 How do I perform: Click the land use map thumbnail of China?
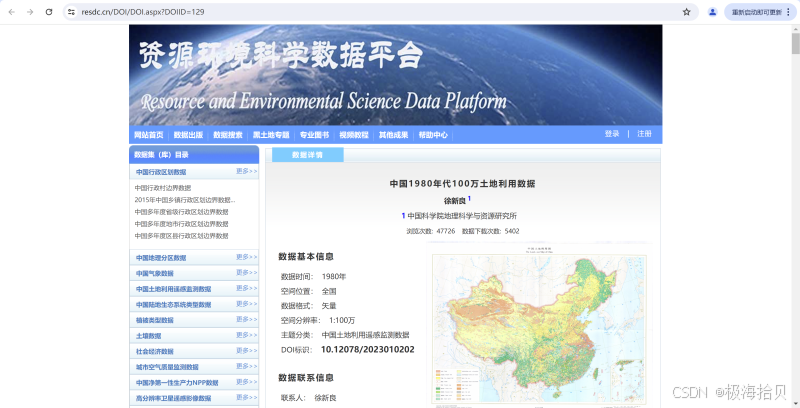tap(539, 326)
